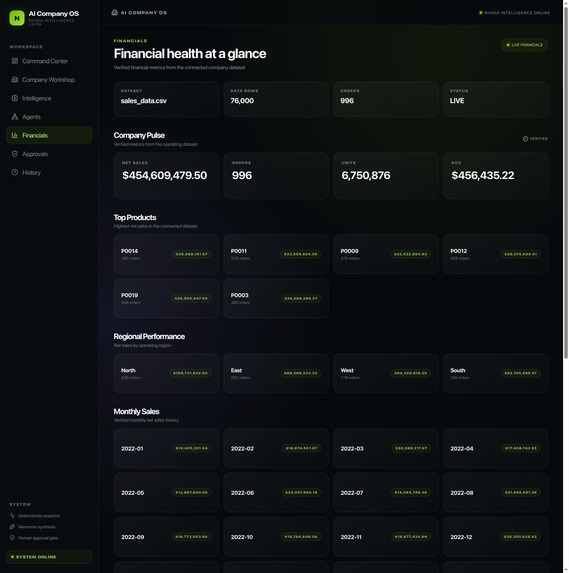
Task: Click the 'Top Products' section heading
Action: click(x=135, y=217)
